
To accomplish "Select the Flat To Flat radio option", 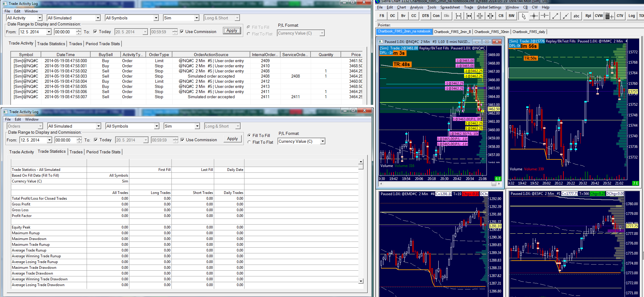I will [249, 142].
